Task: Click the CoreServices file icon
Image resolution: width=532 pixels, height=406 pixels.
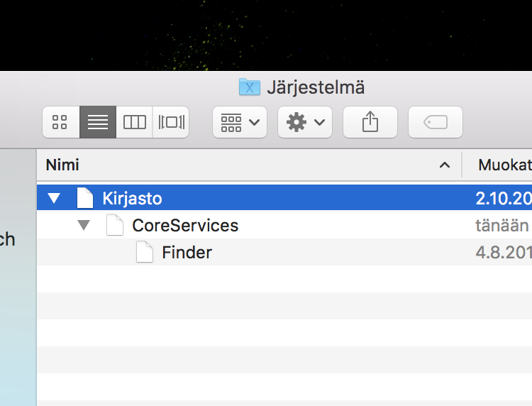Action: click(x=115, y=225)
